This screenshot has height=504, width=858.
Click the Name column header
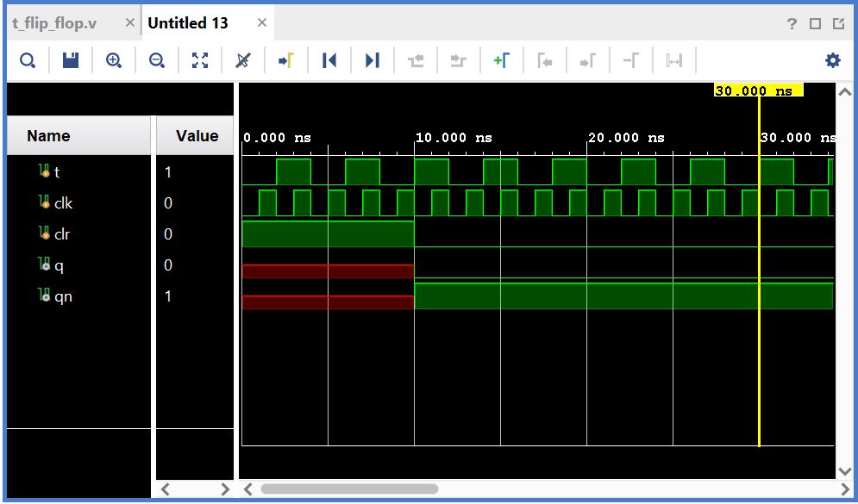coord(48,136)
